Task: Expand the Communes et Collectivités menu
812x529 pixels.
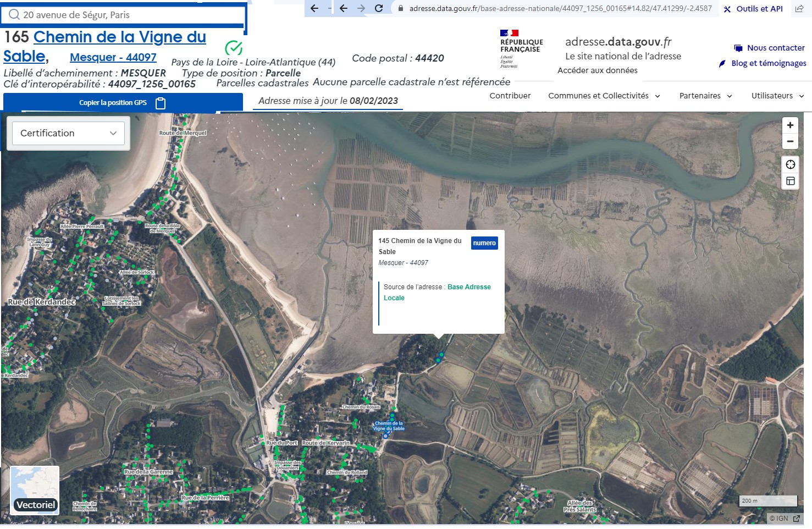Action: [x=604, y=96]
